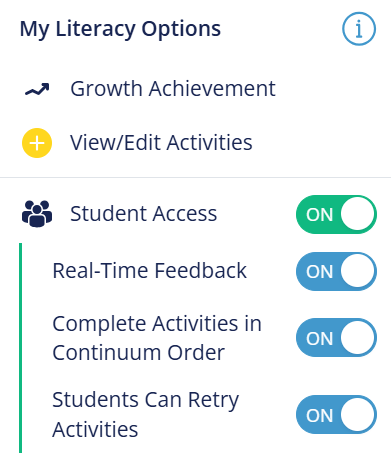Select the Complete Activities in Continuum Order label
This screenshot has width=391, height=476.
(157, 338)
